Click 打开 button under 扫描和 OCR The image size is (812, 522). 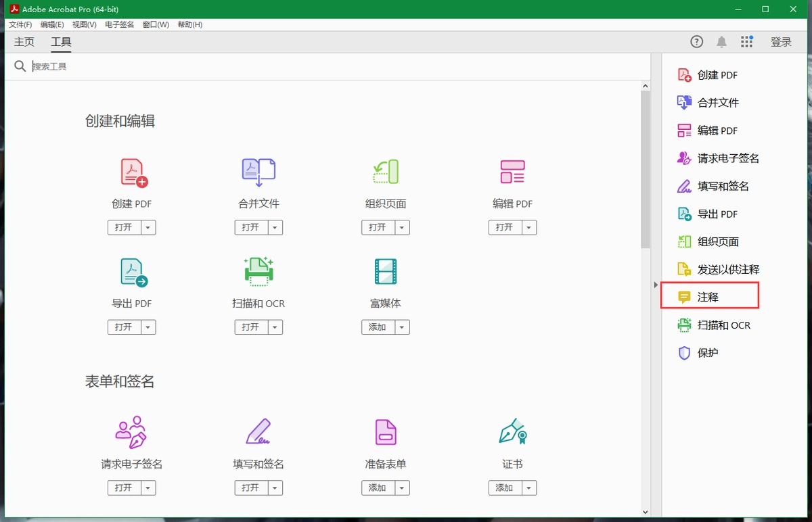(x=251, y=327)
